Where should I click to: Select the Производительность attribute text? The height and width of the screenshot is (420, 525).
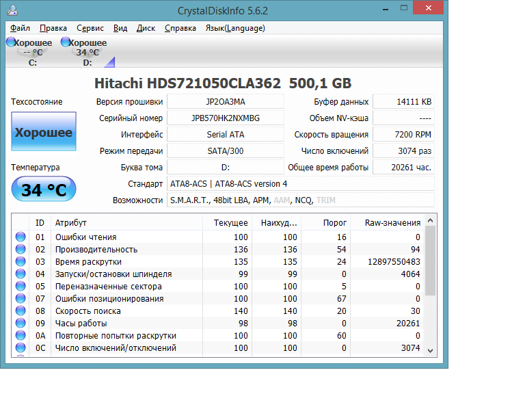(x=96, y=250)
